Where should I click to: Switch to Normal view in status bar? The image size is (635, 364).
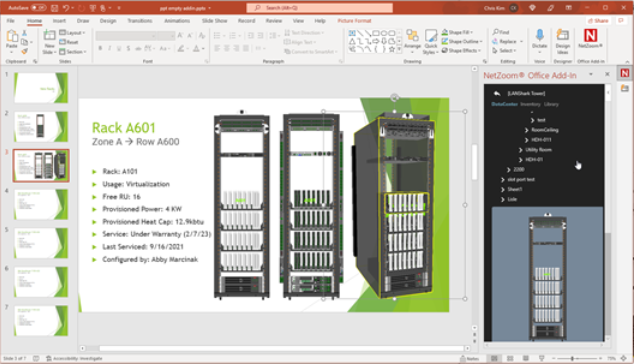click(x=494, y=358)
